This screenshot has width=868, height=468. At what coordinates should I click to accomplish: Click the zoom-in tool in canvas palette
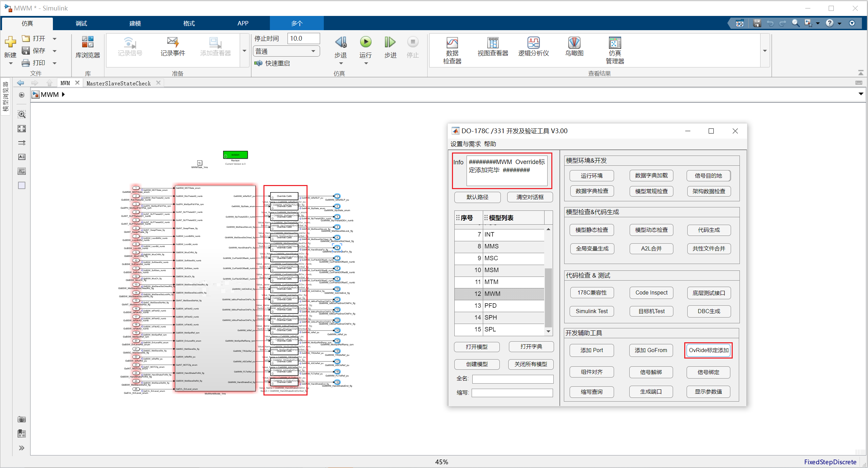click(22, 114)
